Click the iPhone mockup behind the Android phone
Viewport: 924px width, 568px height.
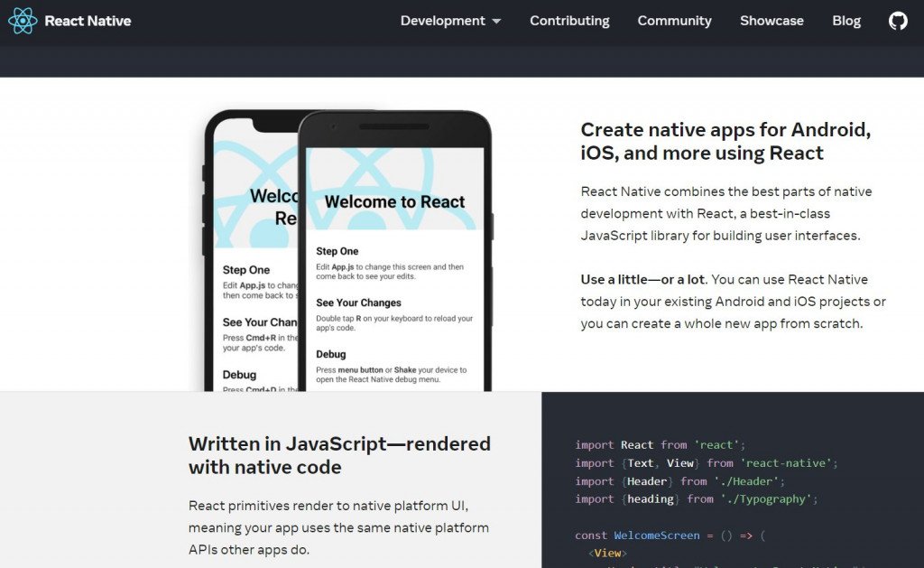(251, 251)
